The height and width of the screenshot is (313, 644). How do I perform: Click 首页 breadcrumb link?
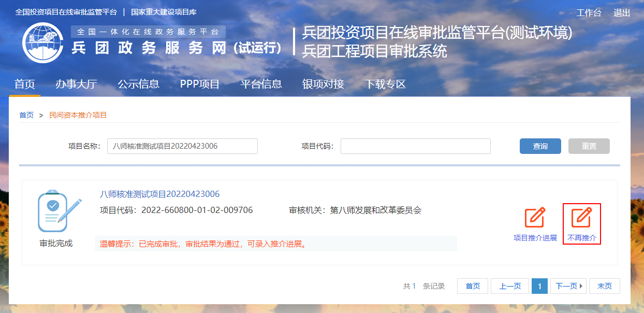click(x=26, y=115)
